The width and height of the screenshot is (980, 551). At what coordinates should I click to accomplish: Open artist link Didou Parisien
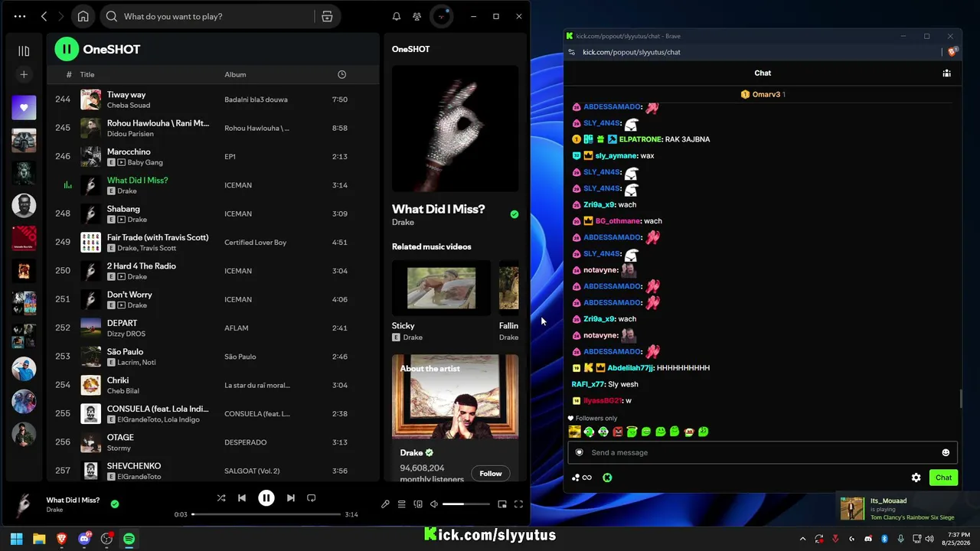click(130, 134)
